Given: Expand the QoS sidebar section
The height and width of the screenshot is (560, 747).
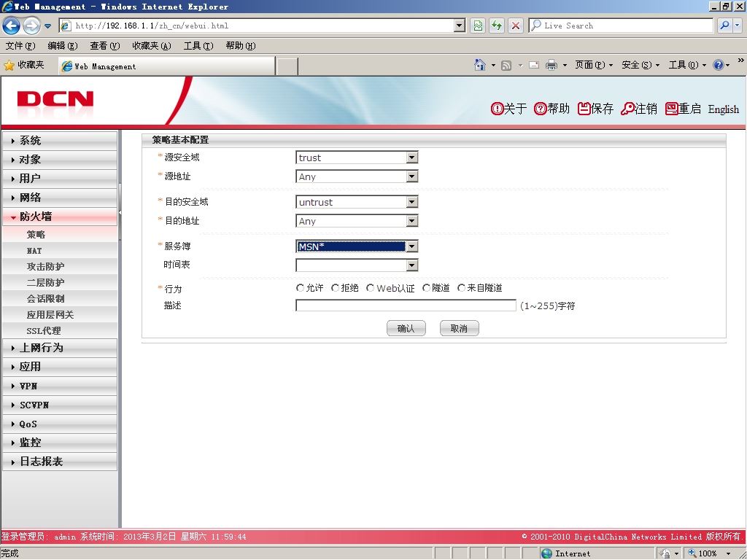Looking at the screenshot, I should pos(60,424).
